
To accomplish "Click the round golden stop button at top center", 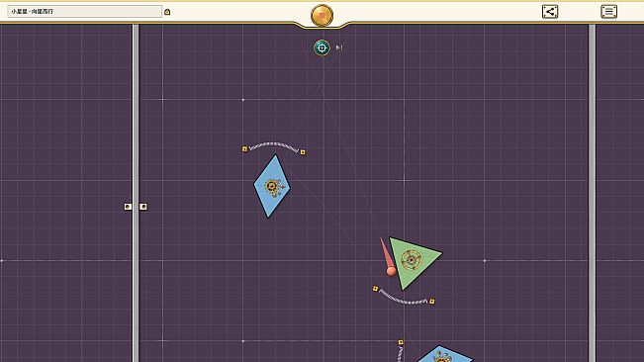I will (322, 16).
